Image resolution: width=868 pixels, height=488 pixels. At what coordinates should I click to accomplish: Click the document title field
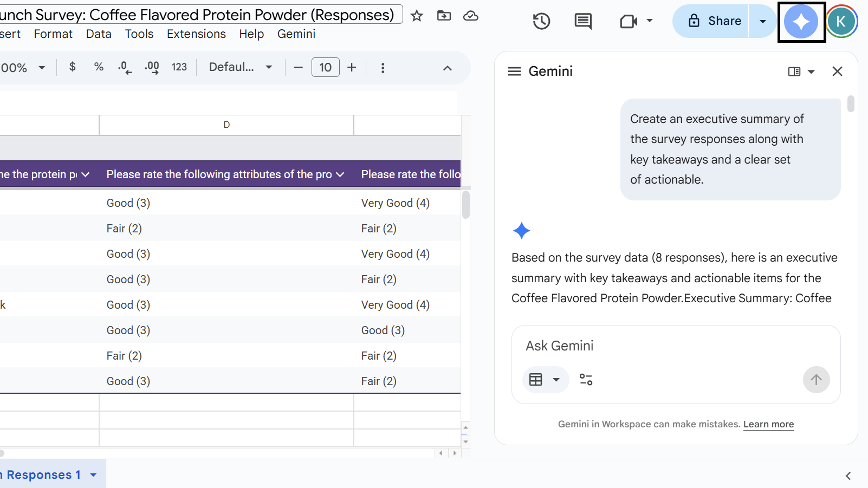click(x=200, y=15)
